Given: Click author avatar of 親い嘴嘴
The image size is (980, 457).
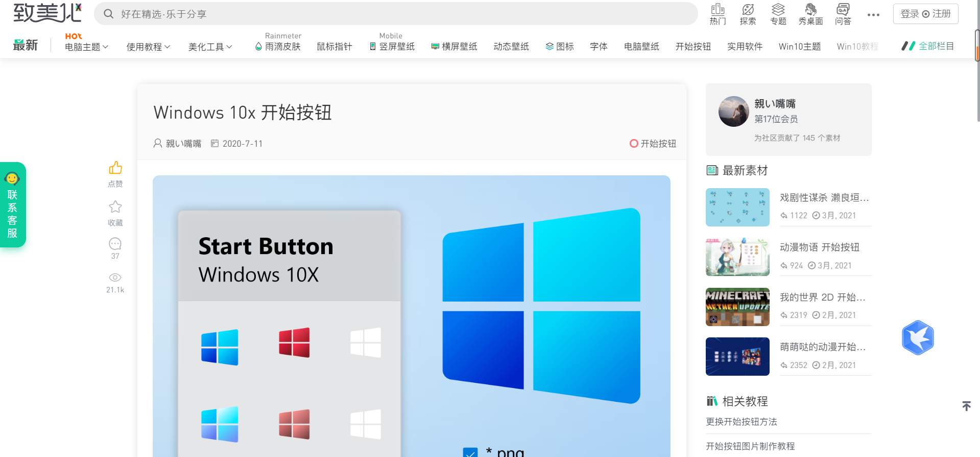Looking at the screenshot, I should [x=734, y=111].
